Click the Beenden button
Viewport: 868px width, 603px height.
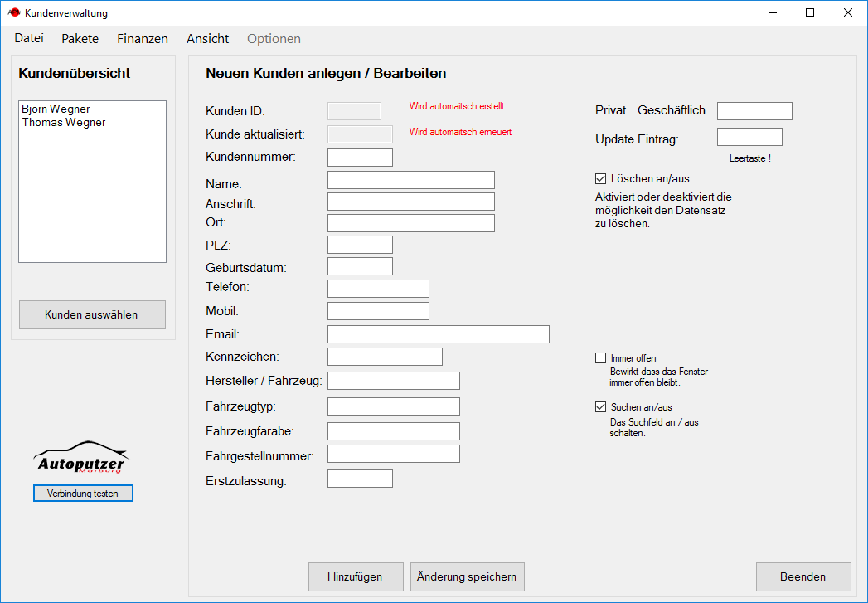click(x=803, y=577)
